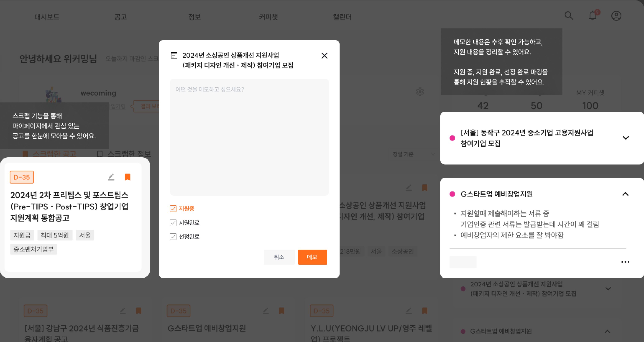Expand the 동작구 중소기업 고용지원사업 memo
This screenshot has width=644, height=342.
626,138
